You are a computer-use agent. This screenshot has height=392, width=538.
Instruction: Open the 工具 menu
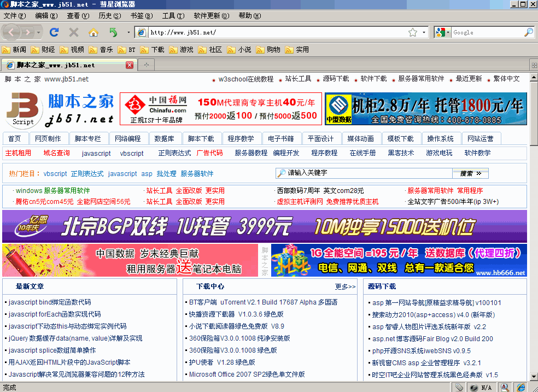[173, 16]
